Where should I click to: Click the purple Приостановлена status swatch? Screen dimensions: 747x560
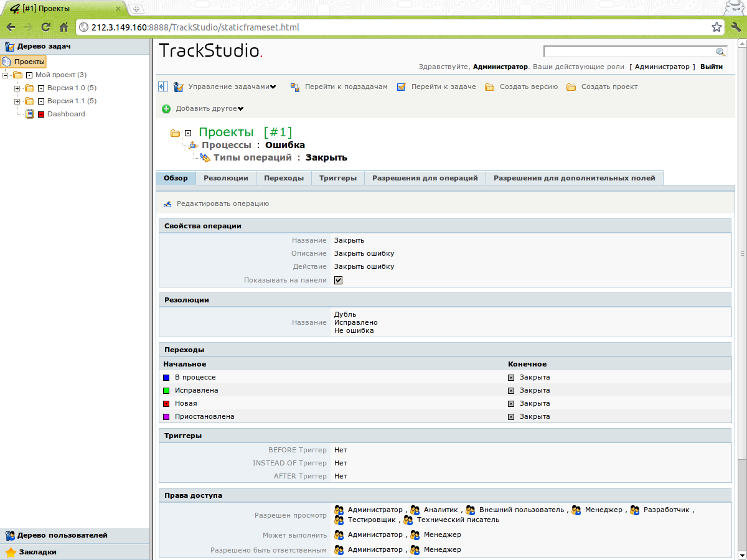pyautogui.click(x=166, y=417)
